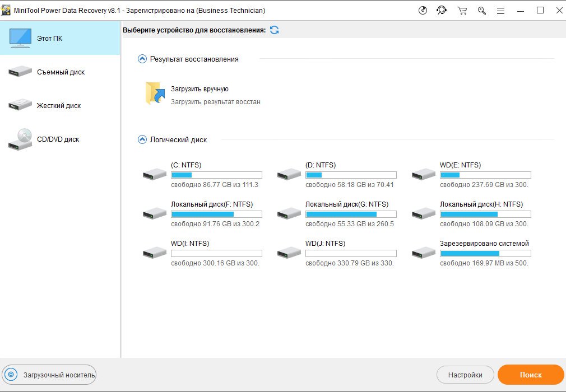The image size is (566, 392).
Task: Click the Жесткий диск drive icon
Action: point(20,105)
